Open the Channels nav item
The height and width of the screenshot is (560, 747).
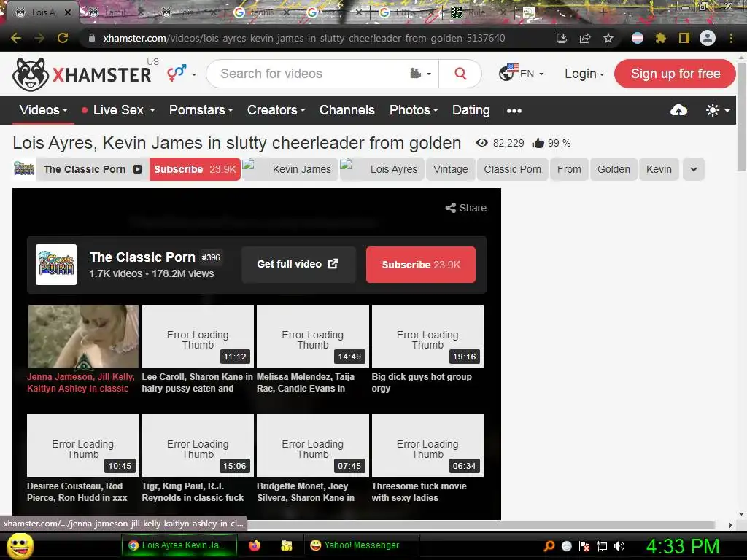click(347, 111)
